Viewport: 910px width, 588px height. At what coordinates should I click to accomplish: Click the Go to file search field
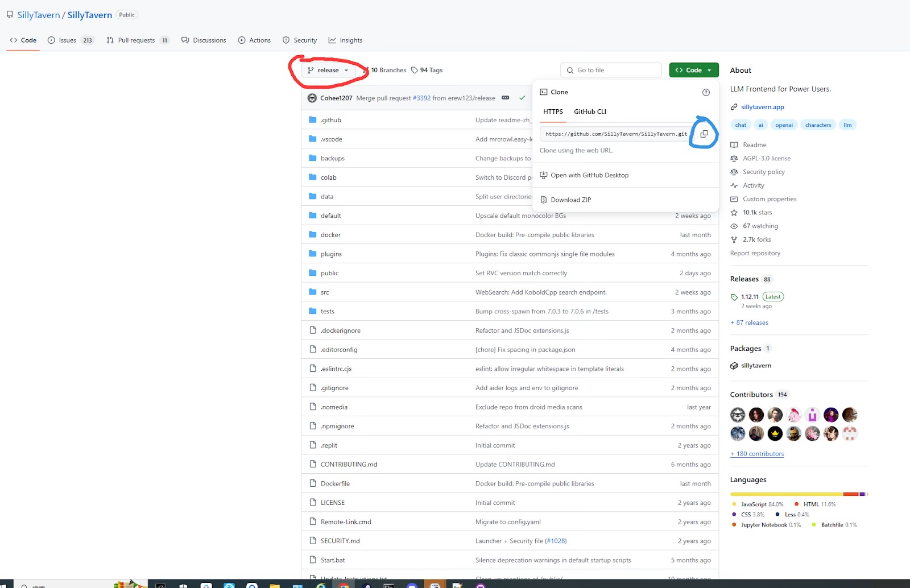click(611, 70)
